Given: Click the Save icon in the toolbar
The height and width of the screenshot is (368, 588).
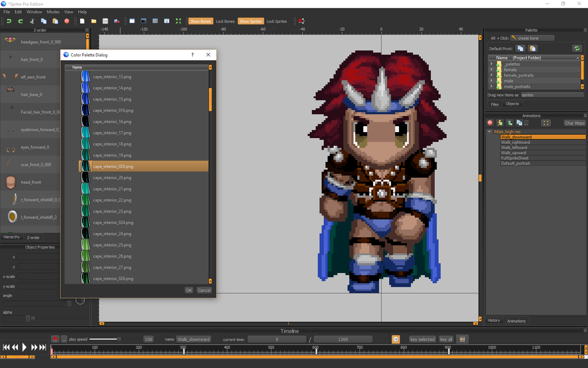Looking at the screenshot, I should tap(105, 21).
